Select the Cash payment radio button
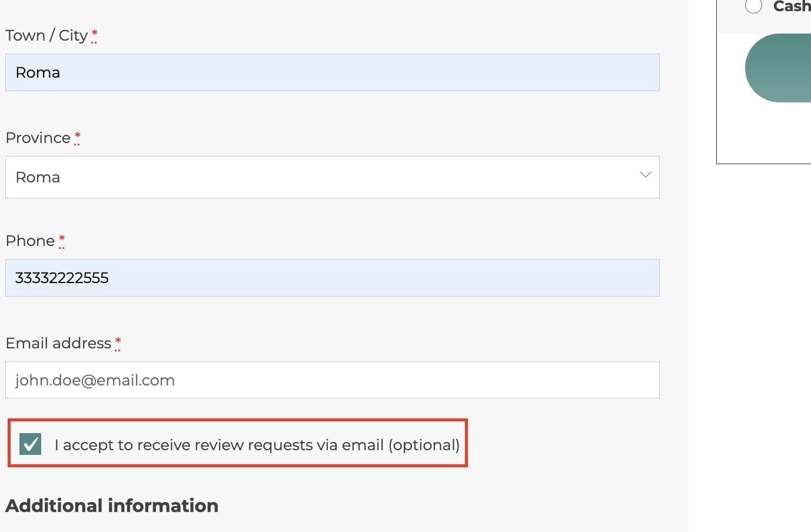Image resolution: width=811 pixels, height=532 pixels. click(753, 6)
